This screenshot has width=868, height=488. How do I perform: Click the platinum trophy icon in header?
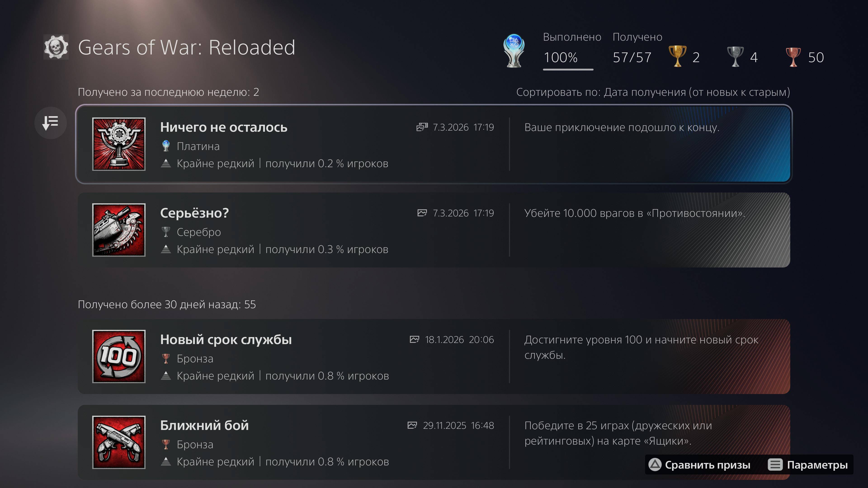(514, 51)
